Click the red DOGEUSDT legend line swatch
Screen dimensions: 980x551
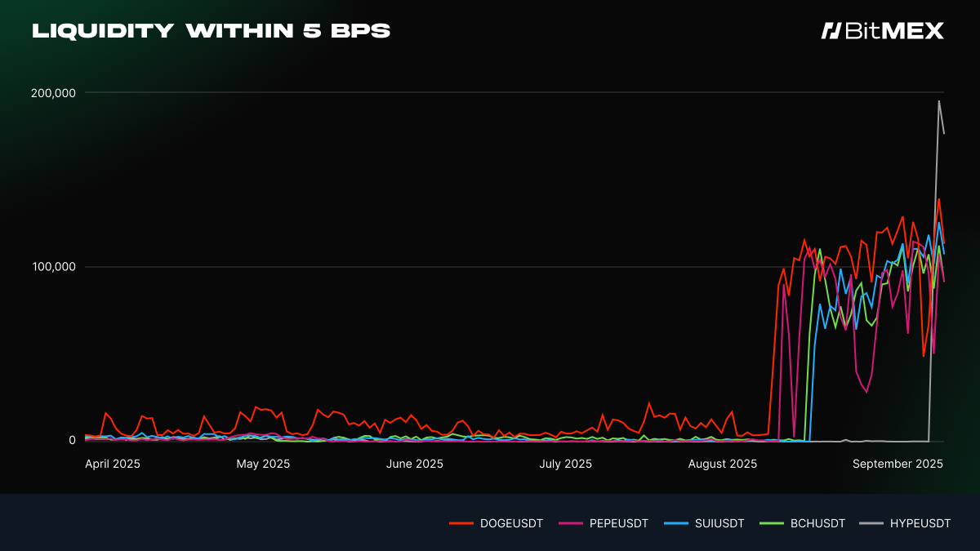(x=461, y=523)
